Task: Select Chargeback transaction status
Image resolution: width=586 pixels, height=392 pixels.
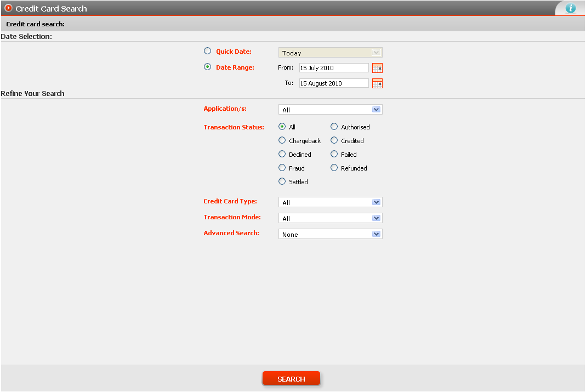Action: tap(282, 140)
